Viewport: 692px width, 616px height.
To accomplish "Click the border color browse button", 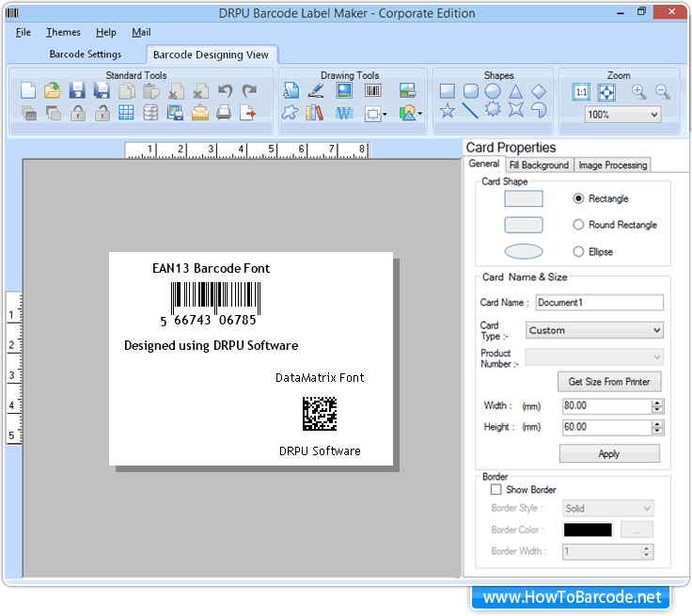I will point(637,529).
